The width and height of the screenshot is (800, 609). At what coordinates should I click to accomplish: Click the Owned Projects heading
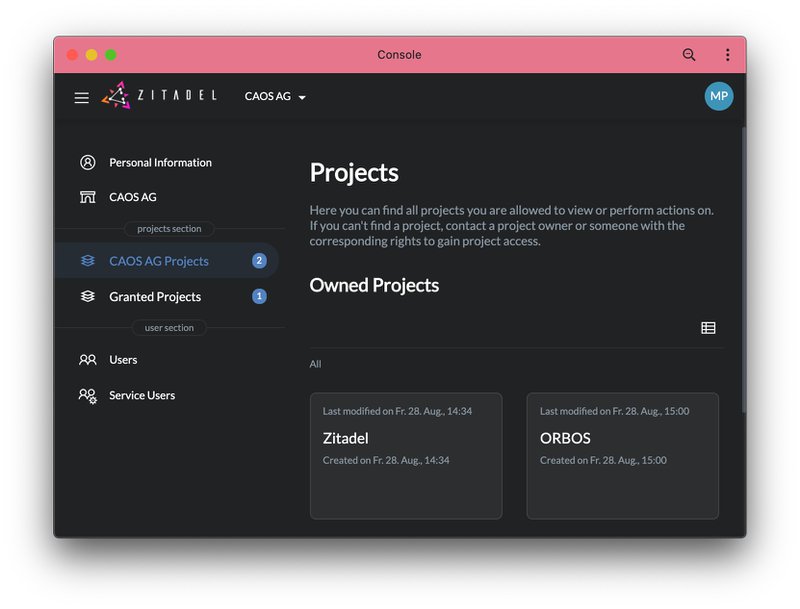tap(374, 285)
